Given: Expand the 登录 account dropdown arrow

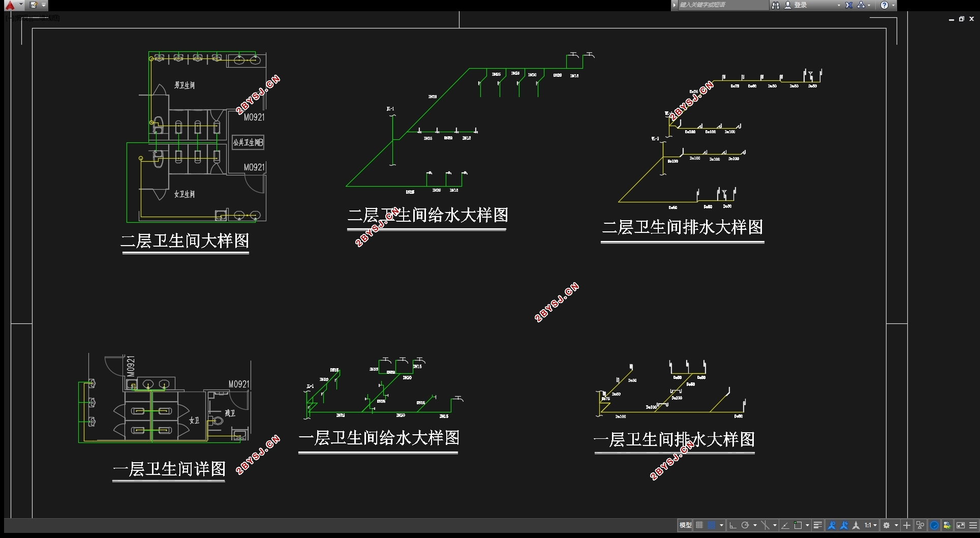Looking at the screenshot, I should point(839,5).
